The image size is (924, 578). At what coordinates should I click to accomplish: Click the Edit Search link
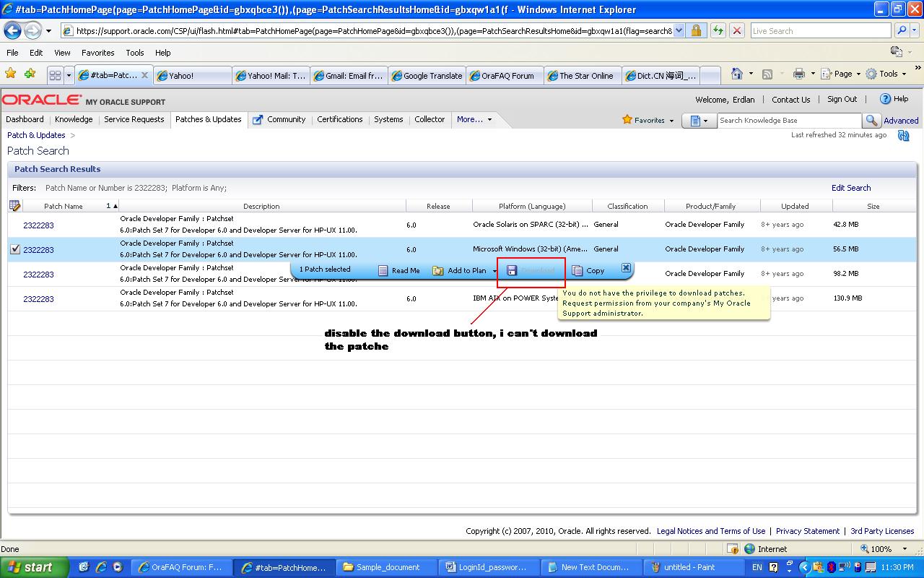coord(851,188)
